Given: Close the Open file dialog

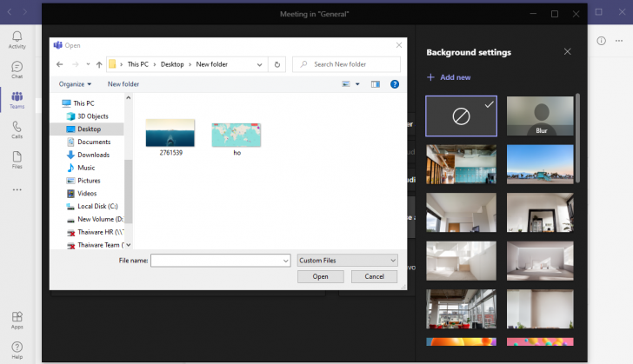Looking at the screenshot, I should 399,45.
